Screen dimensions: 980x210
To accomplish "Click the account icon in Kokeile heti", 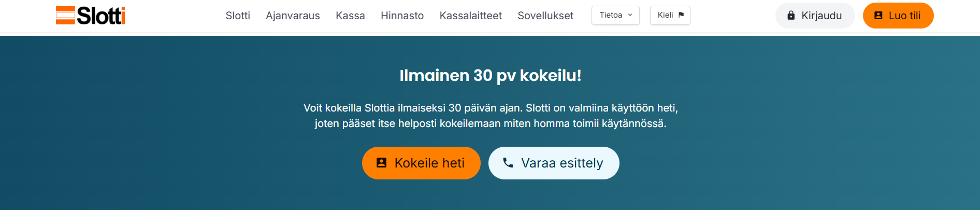I will tap(382, 163).
